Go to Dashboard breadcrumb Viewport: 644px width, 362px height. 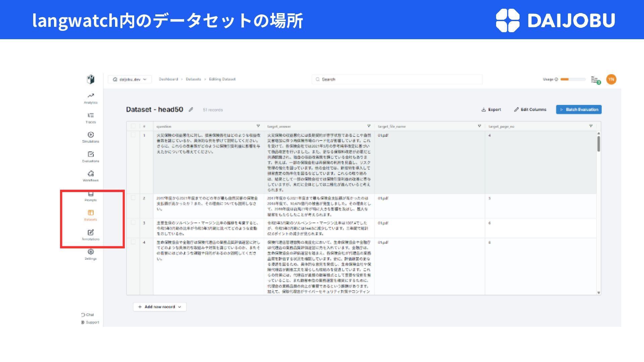(x=168, y=79)
